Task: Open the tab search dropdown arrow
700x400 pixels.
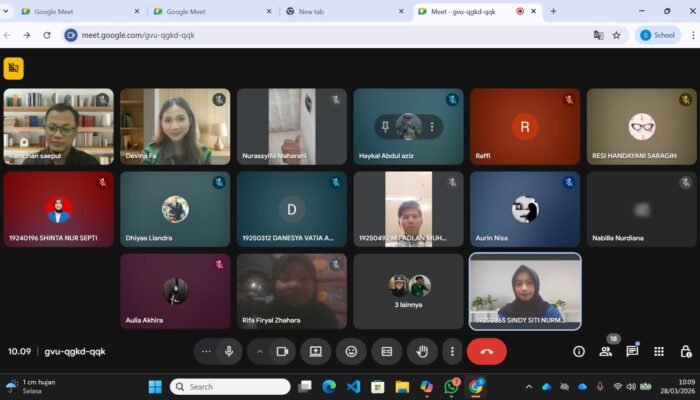Action: (x=5, y=12)
